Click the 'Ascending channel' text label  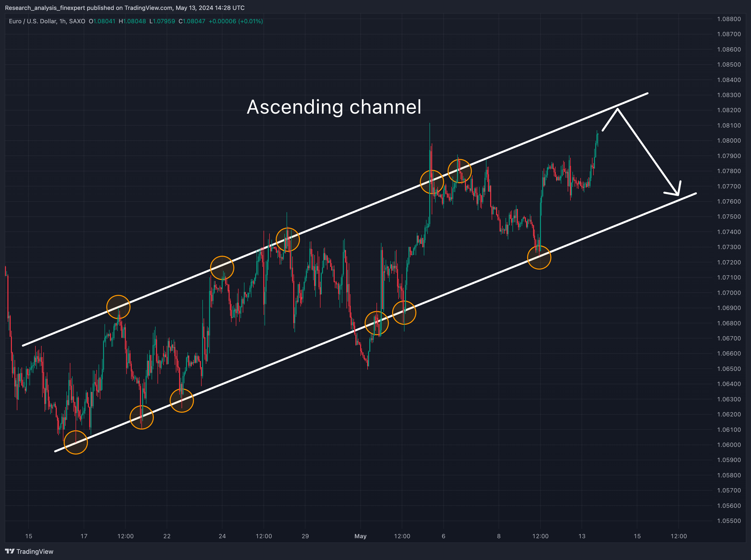[x=334, y=107]
